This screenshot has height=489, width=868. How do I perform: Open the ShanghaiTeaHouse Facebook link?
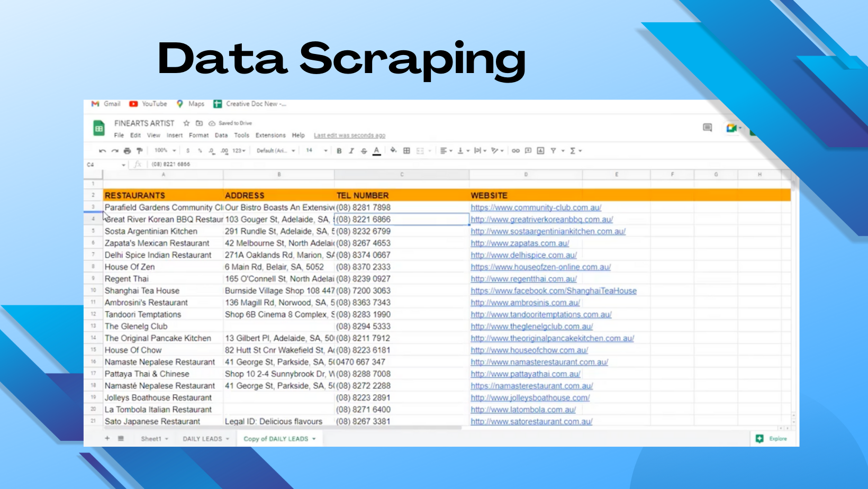554,291
